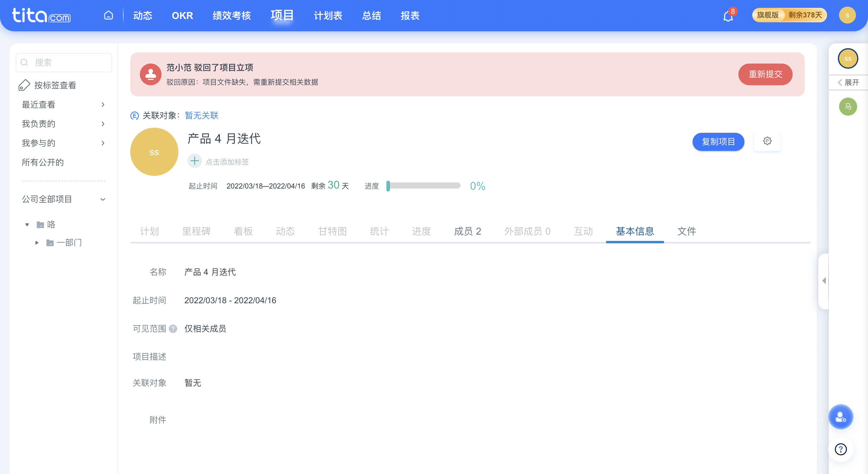
Task: Open the OKR navigation item
Action: 182,15
